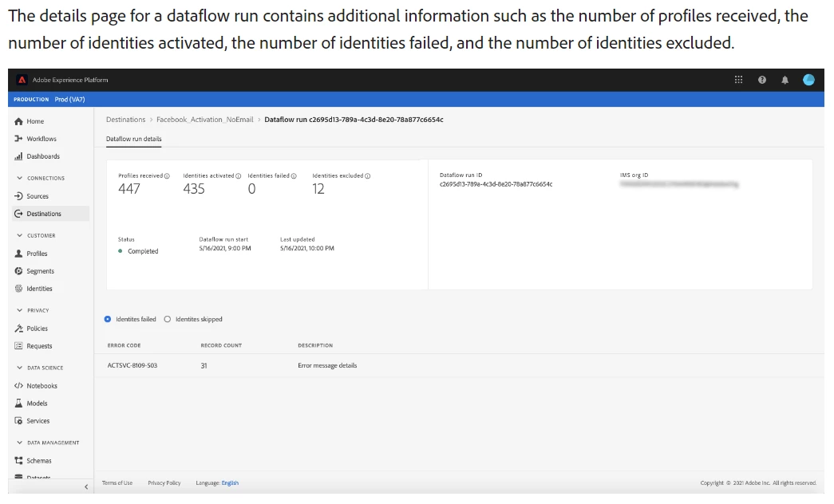The image size is (834, 504).
Task: Click the record count value 31
Action: coord(204,366)
